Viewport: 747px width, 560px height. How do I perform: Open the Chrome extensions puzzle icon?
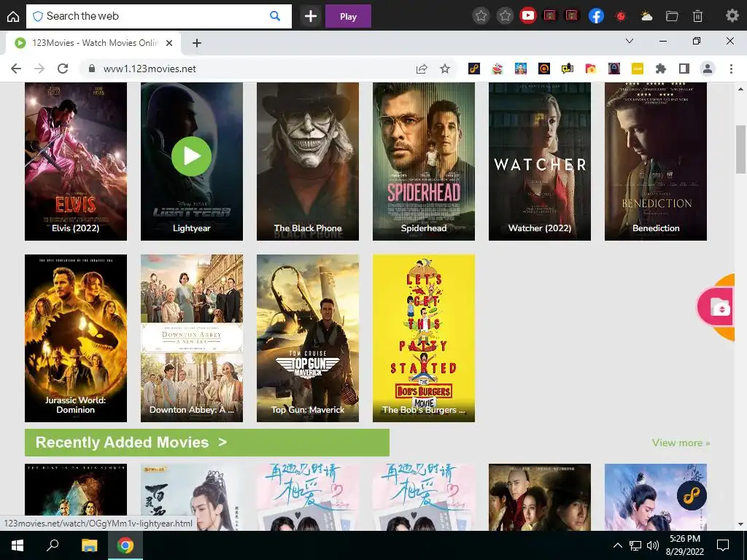click(x=660, y=69)
